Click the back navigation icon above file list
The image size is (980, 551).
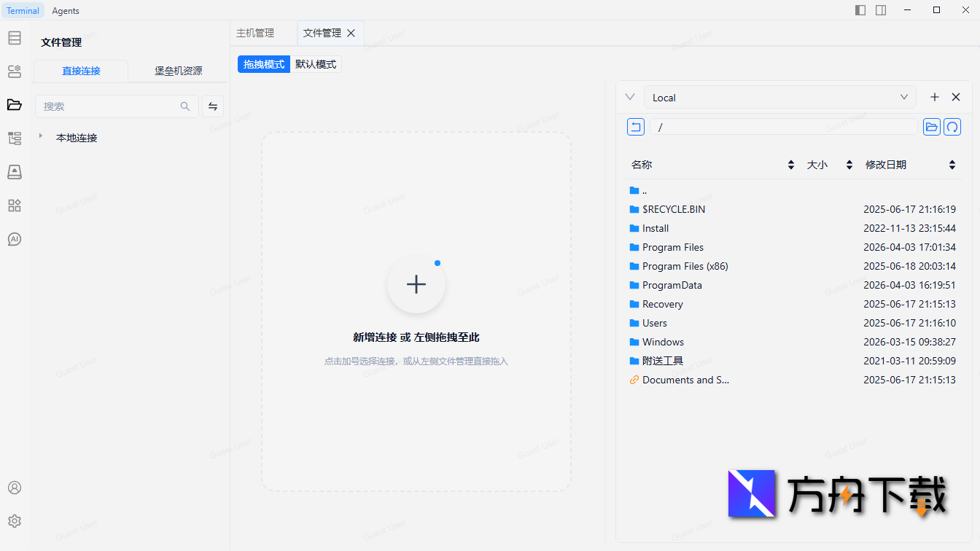pyautogui.click(x=635, y=126)
